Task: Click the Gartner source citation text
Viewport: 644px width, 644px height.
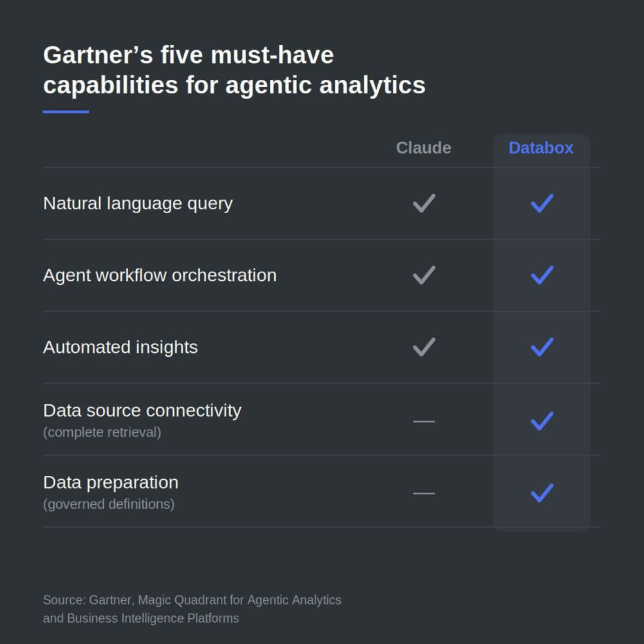Action: [192, 609]
